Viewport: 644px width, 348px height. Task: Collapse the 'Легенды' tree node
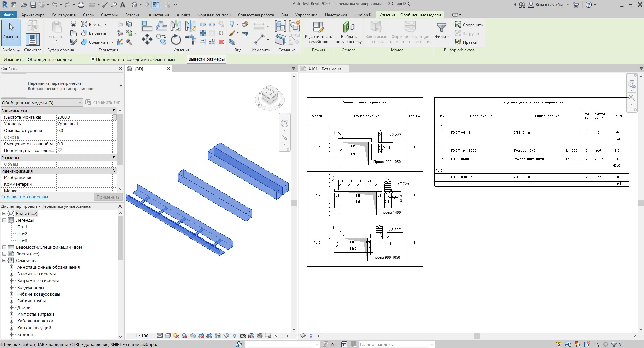click(4, 220)
